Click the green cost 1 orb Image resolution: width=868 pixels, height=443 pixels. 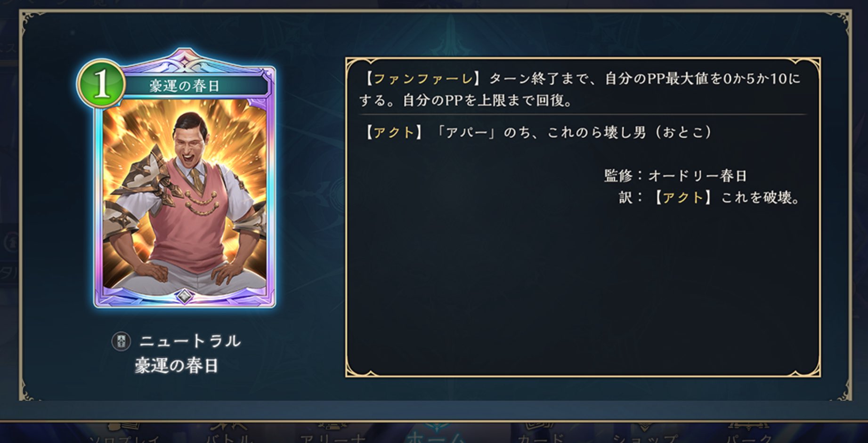click(x=101, y=85)
